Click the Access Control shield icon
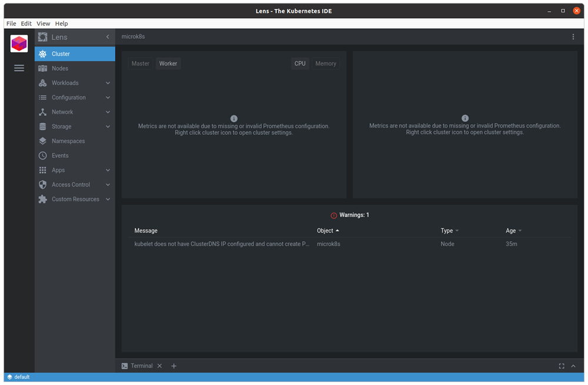 click(x=43, y=184)
